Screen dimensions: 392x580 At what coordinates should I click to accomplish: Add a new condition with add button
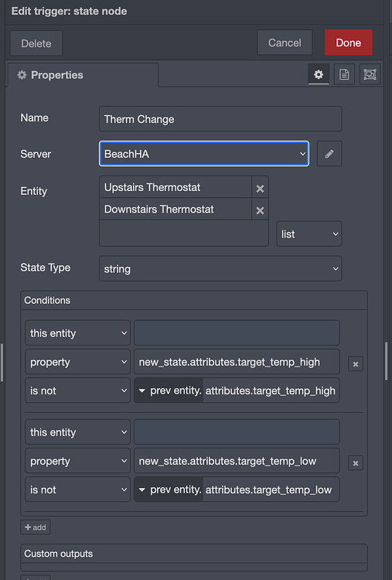click(x=36, y=527)
